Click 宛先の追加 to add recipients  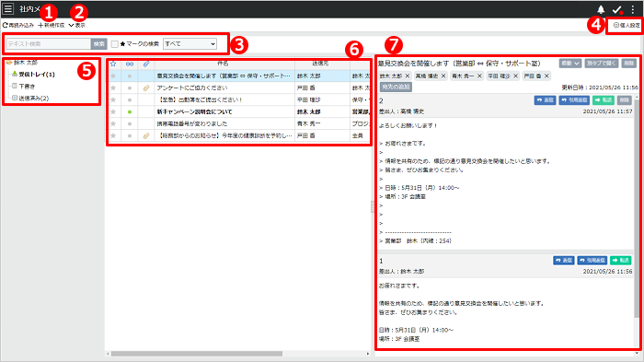coord(396,88)
